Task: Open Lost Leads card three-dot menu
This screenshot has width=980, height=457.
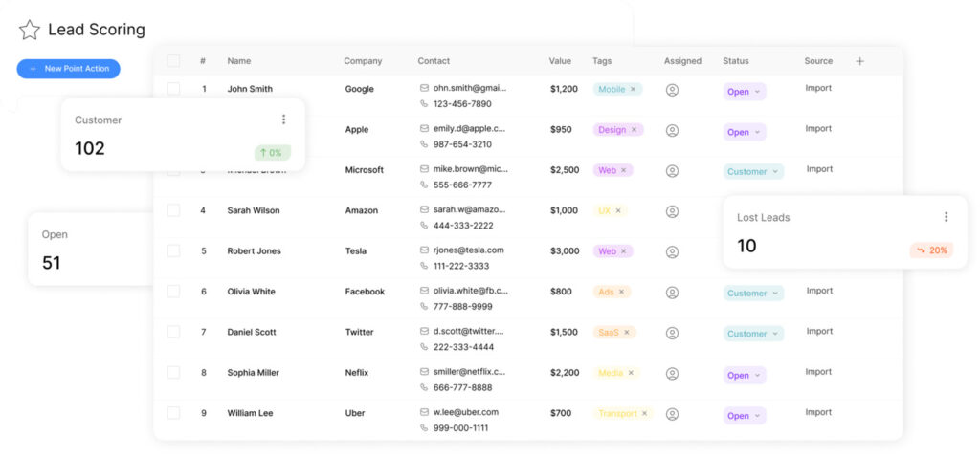Action: (946, 217)
